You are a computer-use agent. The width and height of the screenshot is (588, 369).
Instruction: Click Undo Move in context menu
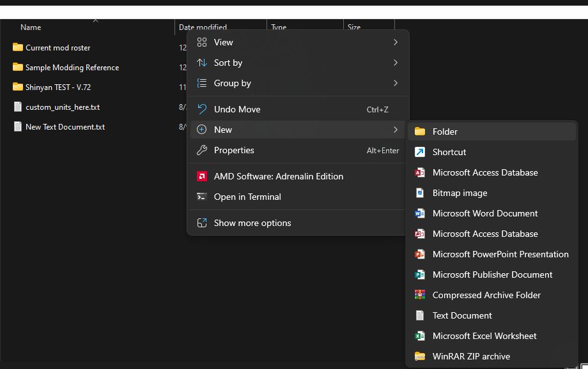click(236, 109)
